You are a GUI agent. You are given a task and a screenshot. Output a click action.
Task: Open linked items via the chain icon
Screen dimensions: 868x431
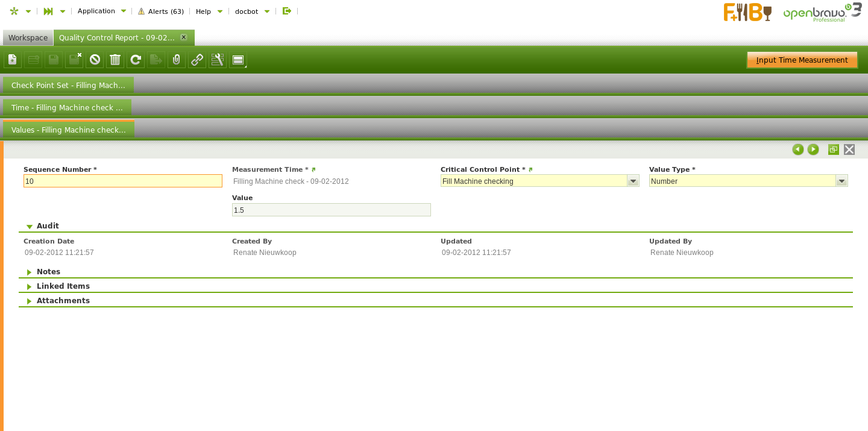(x=197, y=60)
